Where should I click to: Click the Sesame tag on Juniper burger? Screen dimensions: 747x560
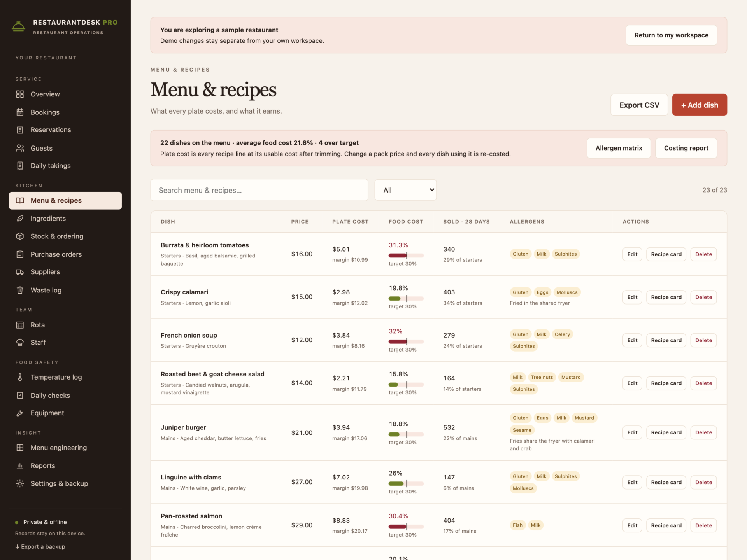point(522,430)
